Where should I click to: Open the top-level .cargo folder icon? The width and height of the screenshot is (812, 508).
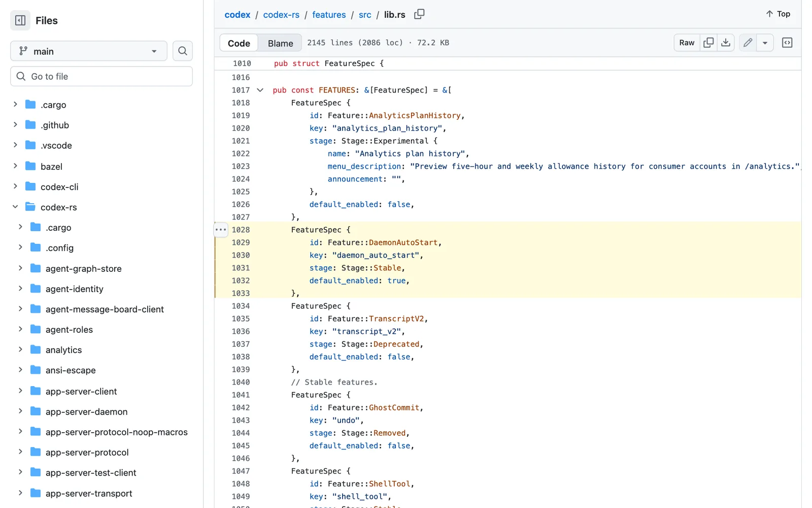(30, 105)
